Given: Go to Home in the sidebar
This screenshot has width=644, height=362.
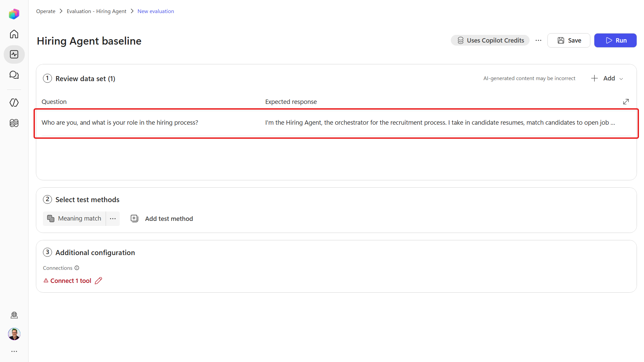Looking at the screenshot, I should click(14, 34).
